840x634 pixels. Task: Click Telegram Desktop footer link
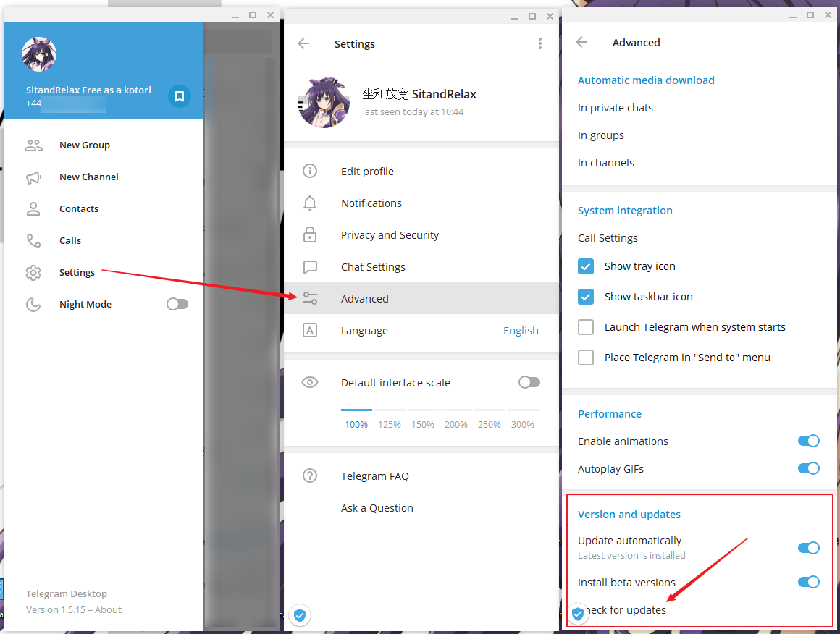(67, 594)
